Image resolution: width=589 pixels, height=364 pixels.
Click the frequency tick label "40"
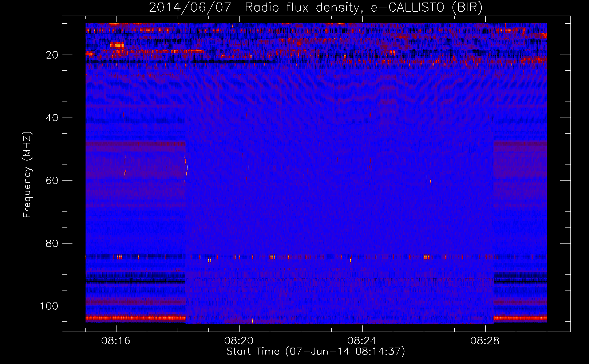52,118
